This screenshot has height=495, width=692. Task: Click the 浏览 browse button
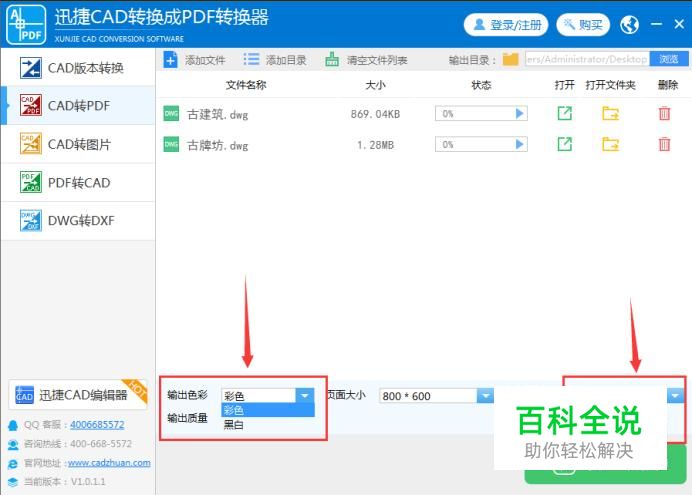[x=669, y=59]
